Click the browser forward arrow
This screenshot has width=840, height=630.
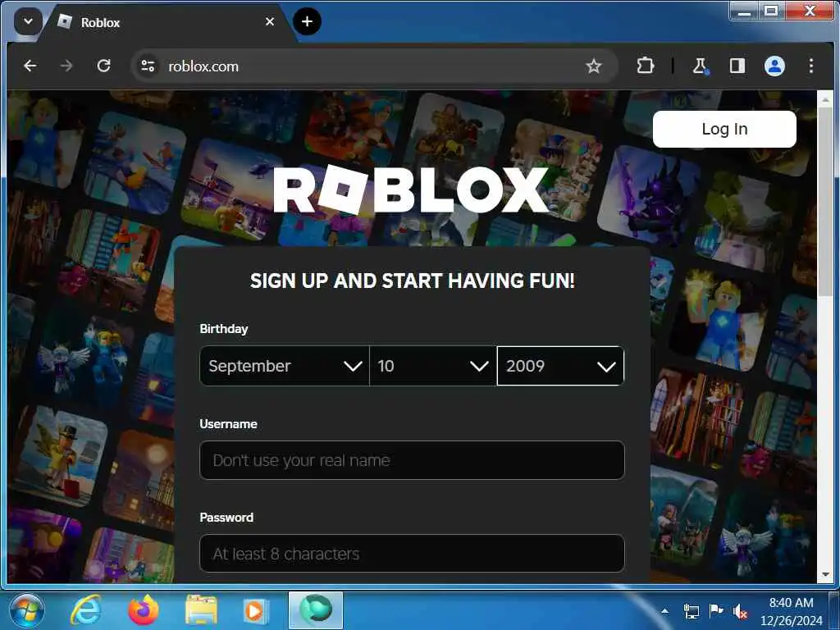tap(66, 66)
